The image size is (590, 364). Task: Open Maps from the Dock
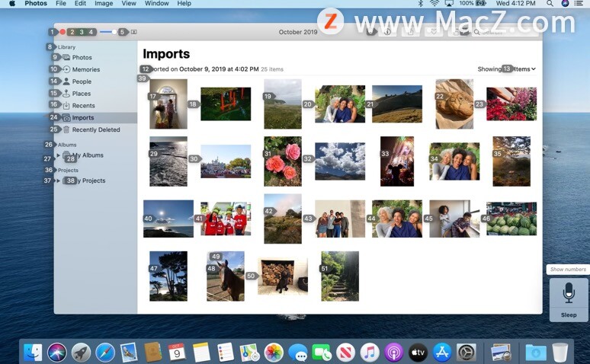point(249,353)
